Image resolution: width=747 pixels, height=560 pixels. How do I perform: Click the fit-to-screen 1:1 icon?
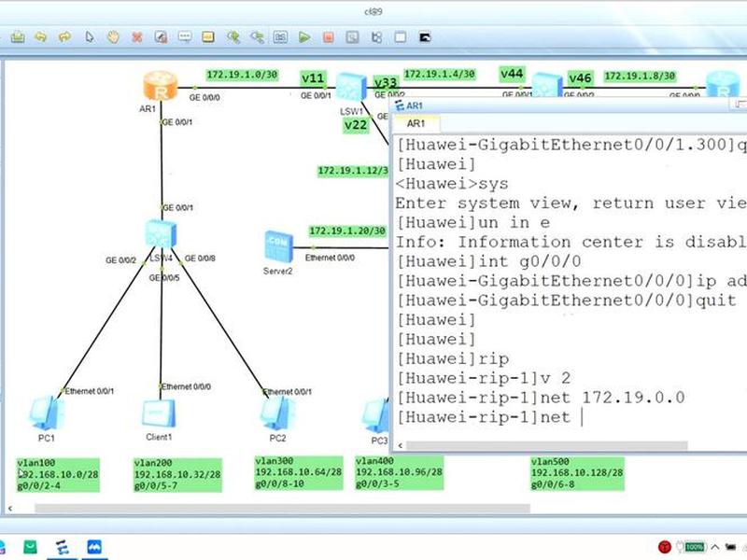point(280,36)
